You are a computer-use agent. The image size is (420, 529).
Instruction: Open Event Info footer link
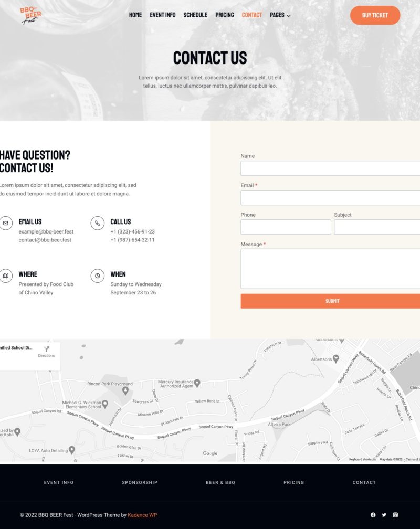[59, 482]
